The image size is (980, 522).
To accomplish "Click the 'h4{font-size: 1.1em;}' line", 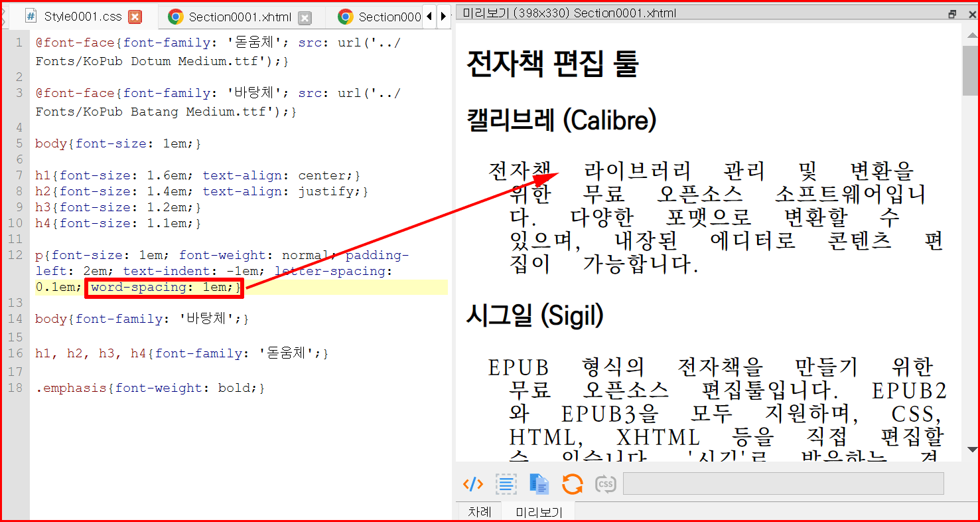I will click(118, 223).
